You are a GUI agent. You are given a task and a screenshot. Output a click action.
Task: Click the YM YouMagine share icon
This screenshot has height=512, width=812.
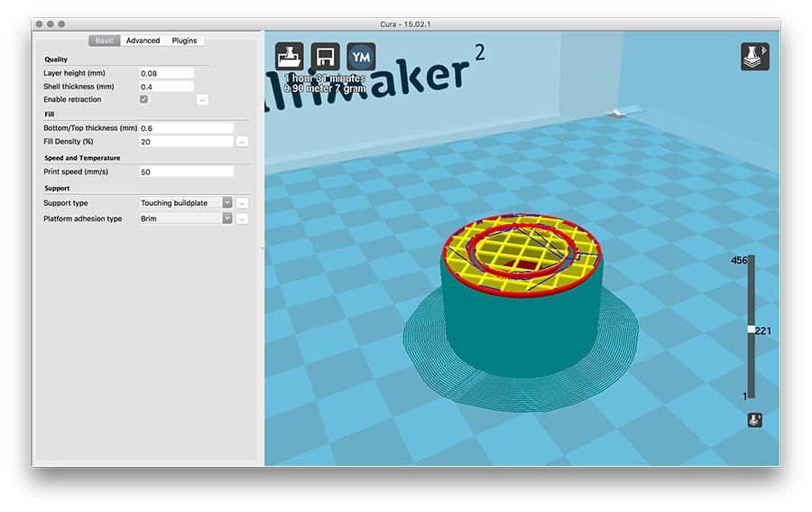pos(361,56)
